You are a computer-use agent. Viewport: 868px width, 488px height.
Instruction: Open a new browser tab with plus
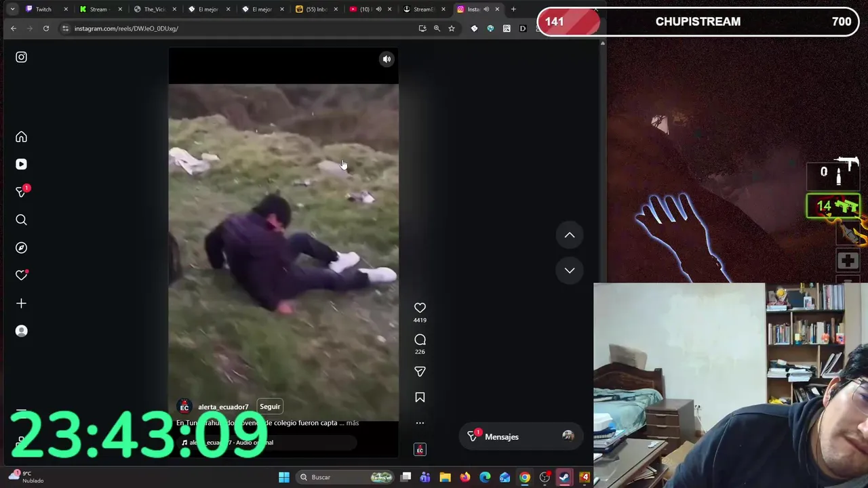coord(513,9)
